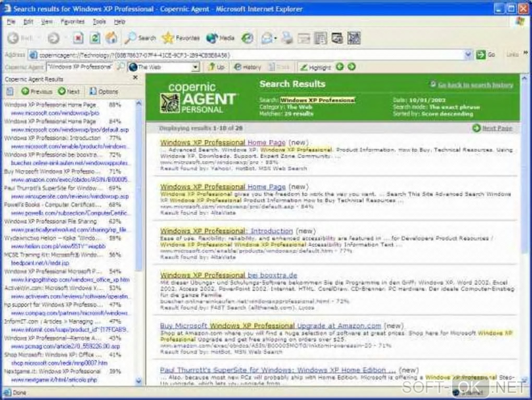
Task: Run search with Copernic toolbar magnifier icon
Action: pos(121,67)
